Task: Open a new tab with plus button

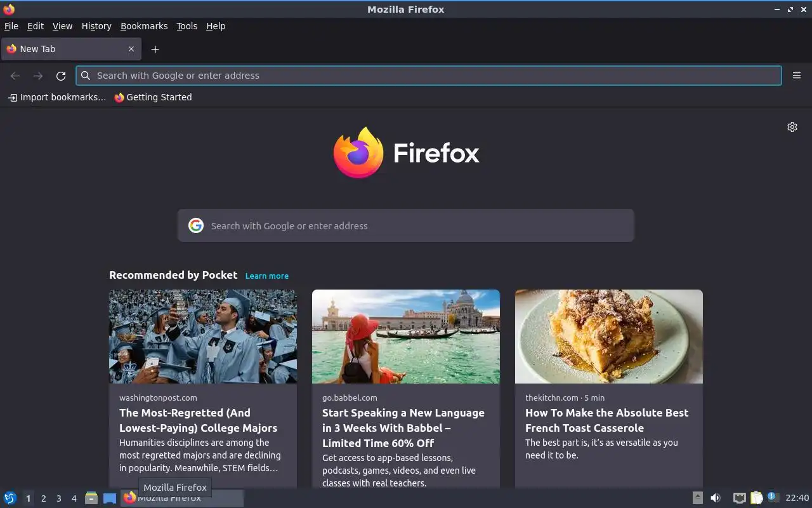Action: click(155, 49)
